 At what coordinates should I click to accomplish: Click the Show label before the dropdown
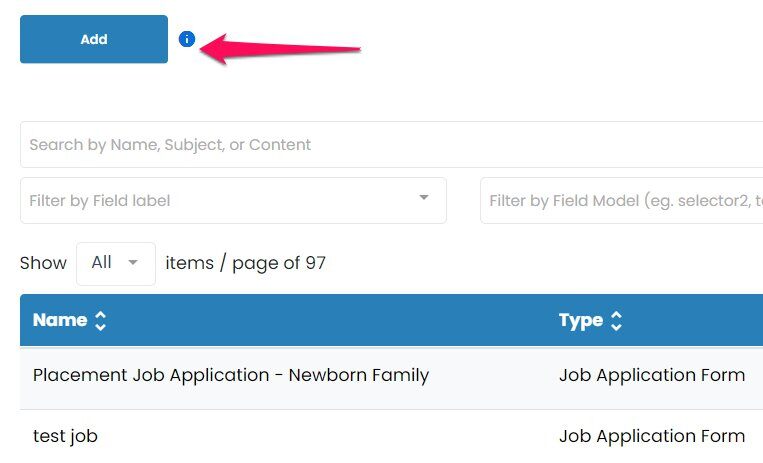pos(43,263)
